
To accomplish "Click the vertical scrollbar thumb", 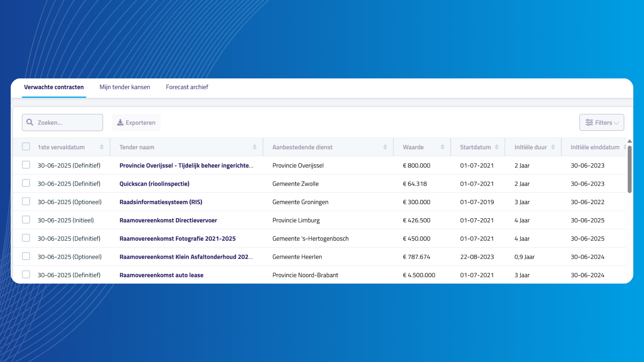I will point(630,169).
